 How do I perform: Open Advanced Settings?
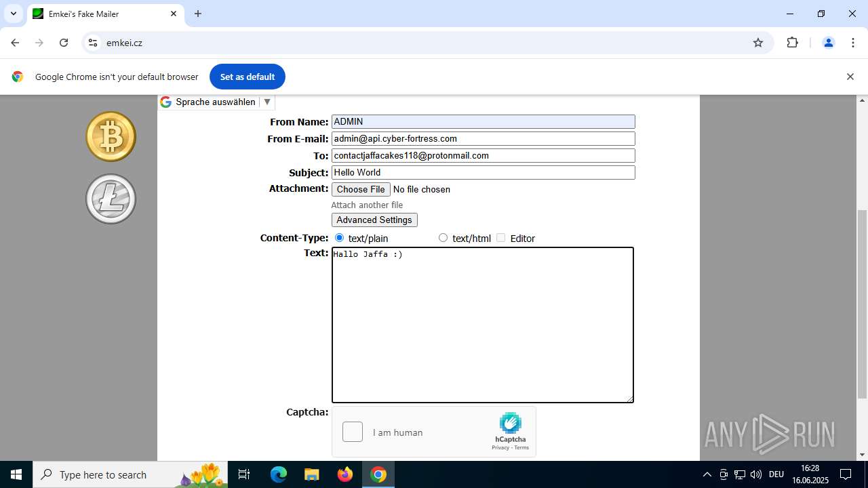[374, 220]
